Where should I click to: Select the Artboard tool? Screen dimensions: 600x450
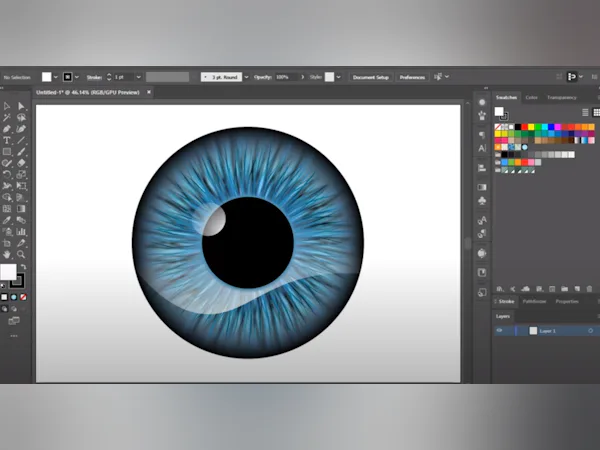(7, 243)
